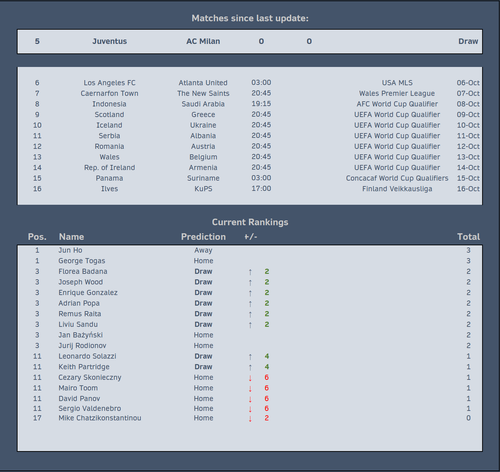The height and width of the screenshot is (472, 500).
Task: Click Wales in fixture 13
Action: coord(109,157)
